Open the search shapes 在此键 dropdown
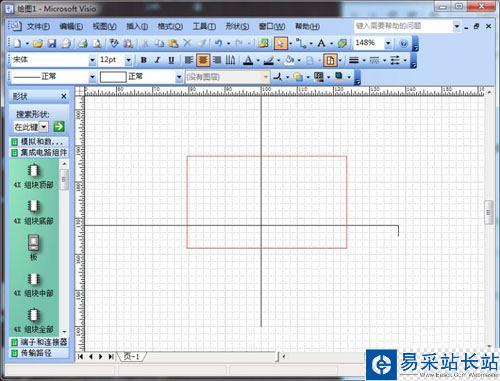 [44, 127]
